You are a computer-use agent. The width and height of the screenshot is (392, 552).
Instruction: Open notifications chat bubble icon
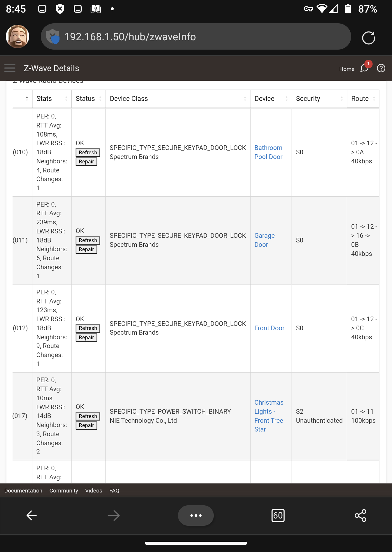click(x=365, y=68)
